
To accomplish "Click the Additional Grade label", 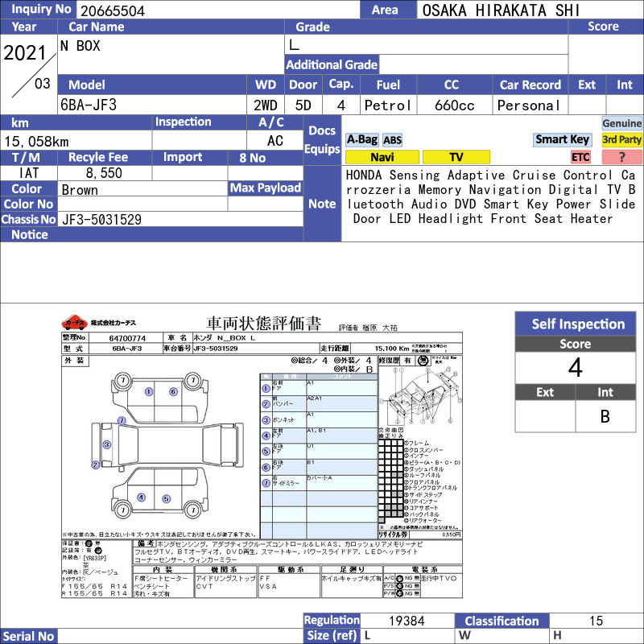I will [332, 64].
